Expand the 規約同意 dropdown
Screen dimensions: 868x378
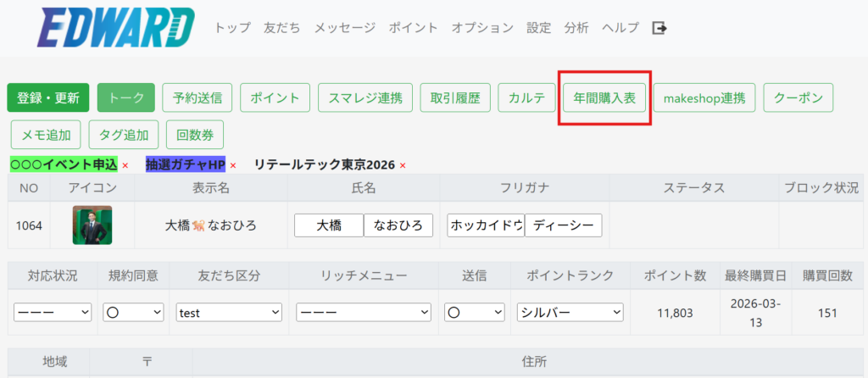[x=133, y=313]
